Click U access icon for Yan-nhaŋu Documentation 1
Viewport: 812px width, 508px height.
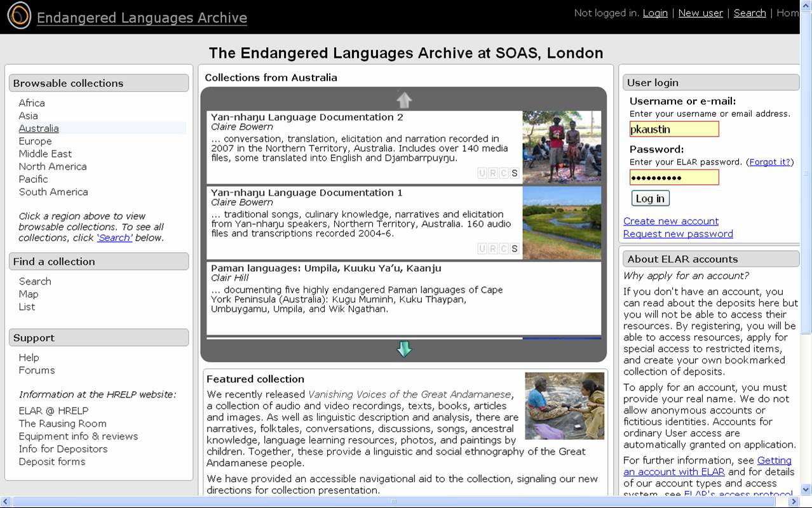point(482,249)
